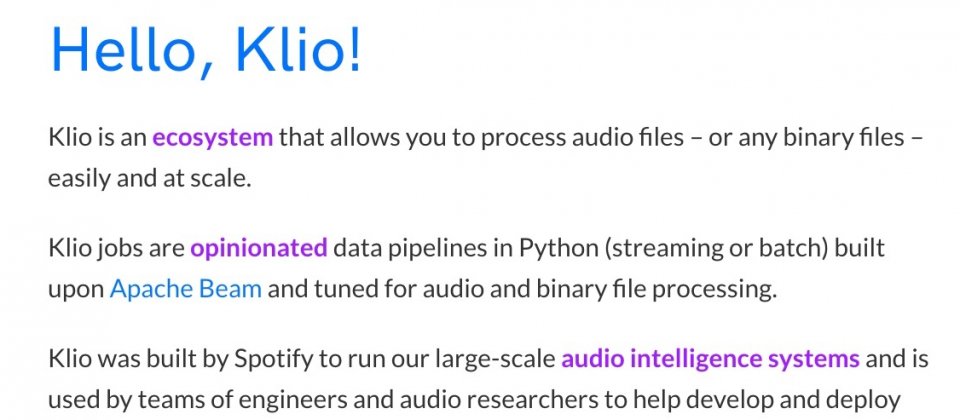960x420 pixels.
Task: Click the purple "audio intelligence systems" phrase
Action: click(x=711, y=359)
